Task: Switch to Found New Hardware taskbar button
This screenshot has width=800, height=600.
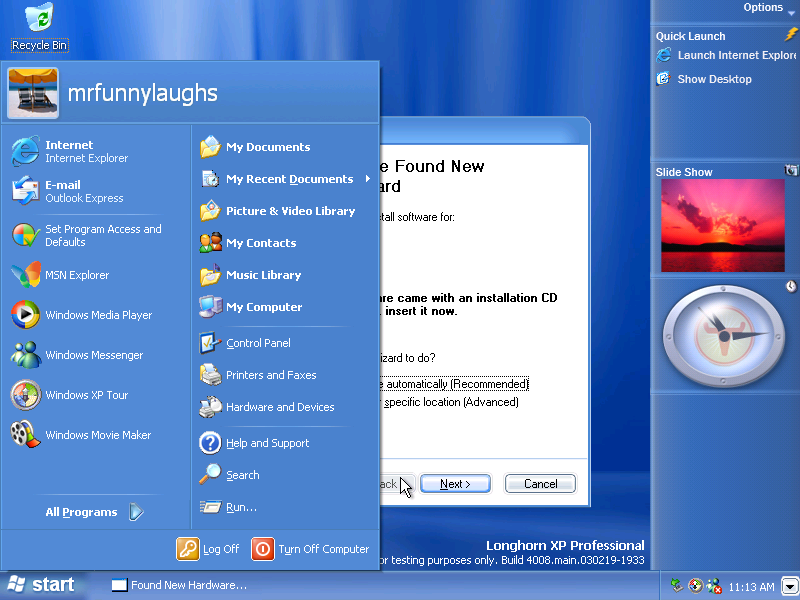Action: pyautogui.click(x=180, y=585)
